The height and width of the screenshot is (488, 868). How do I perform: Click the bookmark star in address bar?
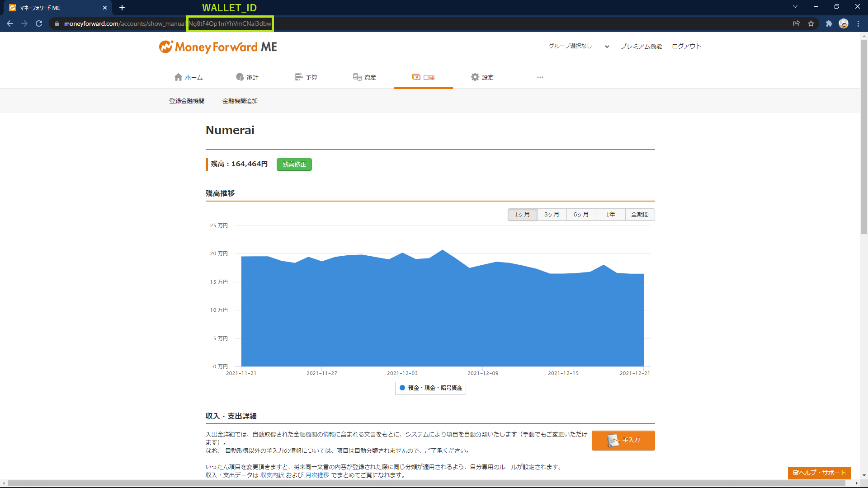click(811, 23)
